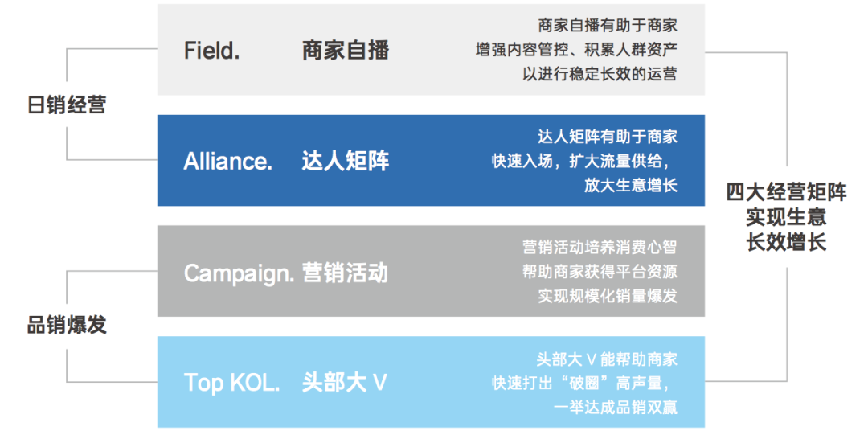Select the line "快速入场，扩大流量供给，"
The width and height of the screenshot is (868, 435).
(x=584, y=160)
